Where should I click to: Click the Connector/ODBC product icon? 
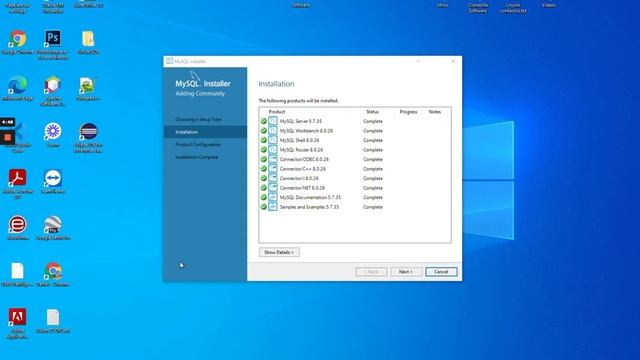[273, 159]
